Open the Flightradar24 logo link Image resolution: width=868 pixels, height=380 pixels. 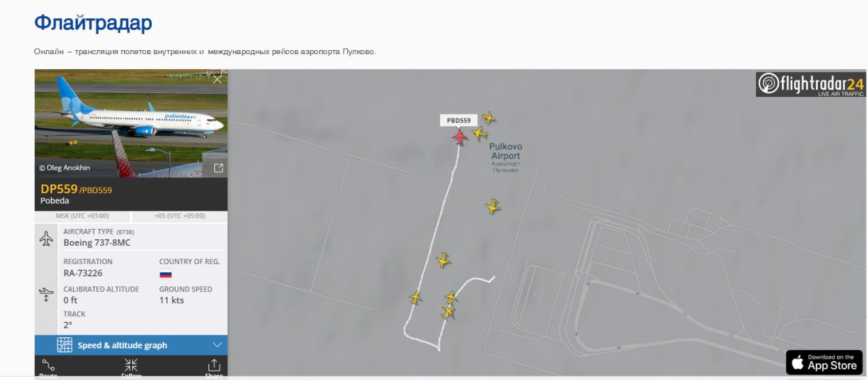coord(811,84)
